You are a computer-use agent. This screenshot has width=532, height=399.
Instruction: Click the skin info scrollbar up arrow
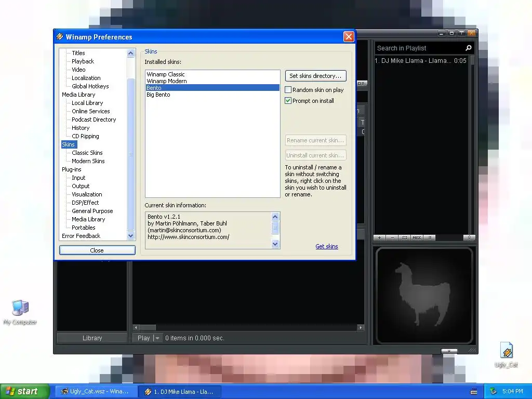click(275, 217)
